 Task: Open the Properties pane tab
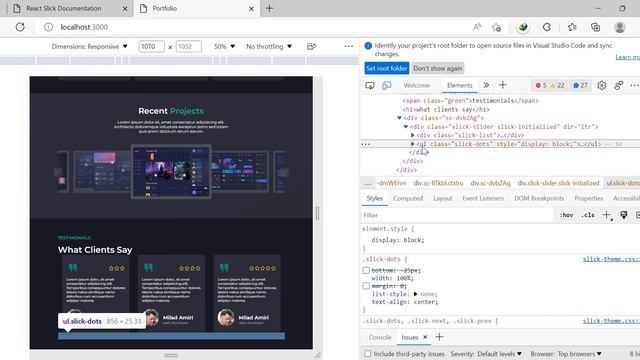589,198
